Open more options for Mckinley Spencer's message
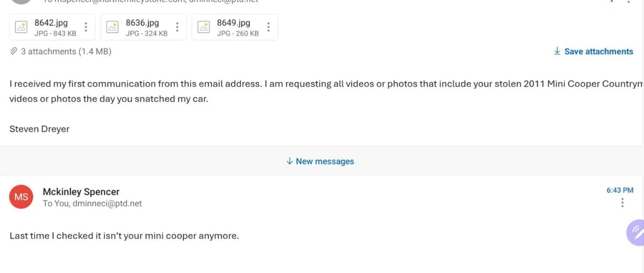 pyautogui.click(x=623, y=203)
